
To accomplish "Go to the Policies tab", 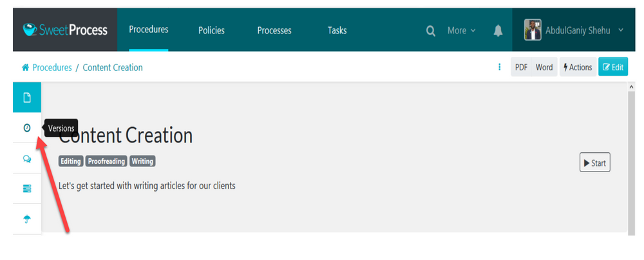I will 212,30.
